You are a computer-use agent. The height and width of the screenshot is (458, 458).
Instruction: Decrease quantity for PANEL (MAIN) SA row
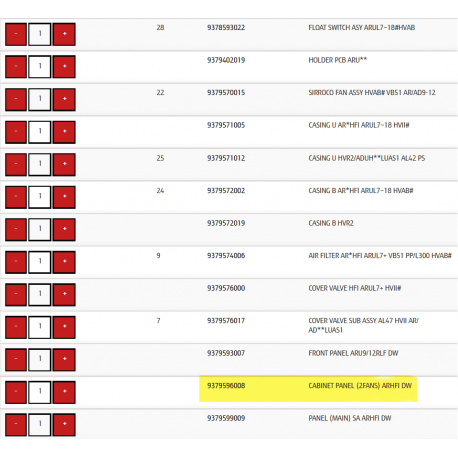tap(16, 424)
